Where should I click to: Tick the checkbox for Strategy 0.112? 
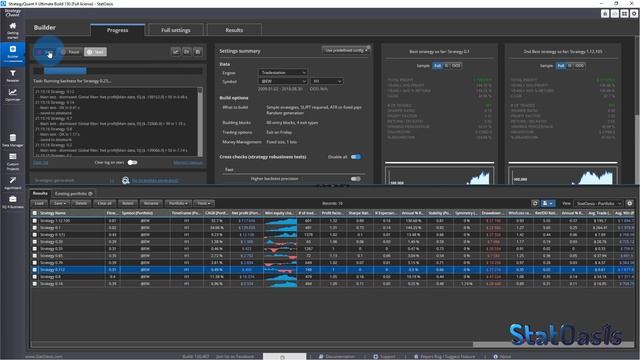pos(35,270)
